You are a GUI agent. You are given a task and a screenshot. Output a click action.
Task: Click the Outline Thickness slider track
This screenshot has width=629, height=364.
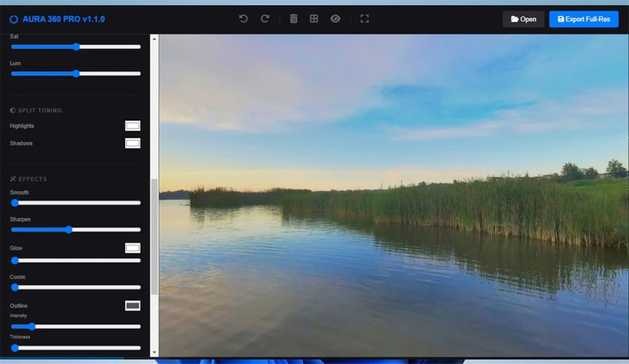tap(76, 348)
